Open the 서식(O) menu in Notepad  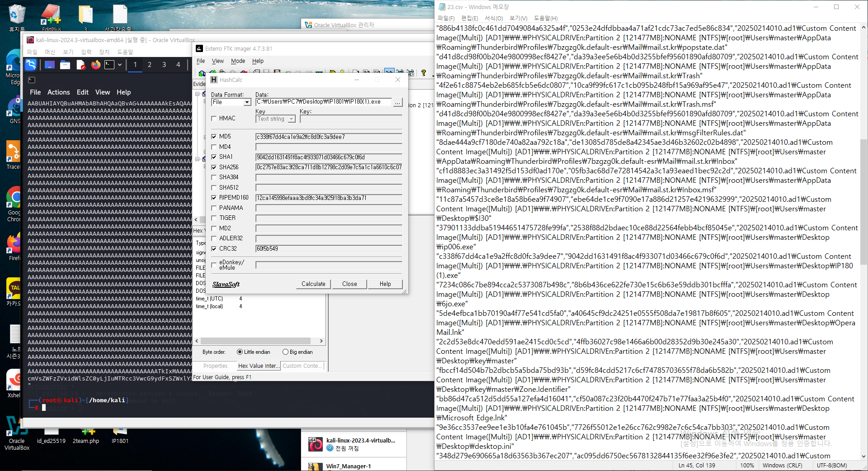494,18
